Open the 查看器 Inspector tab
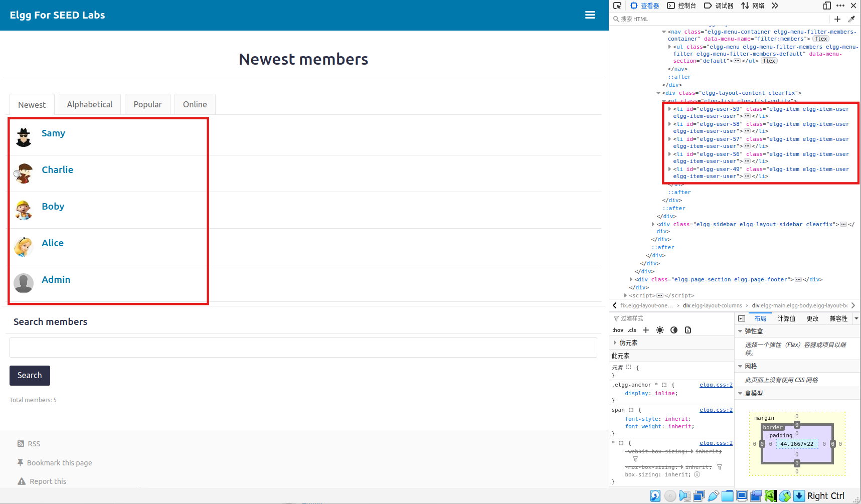Screen dimensions: 861x504 pos(645,6)
